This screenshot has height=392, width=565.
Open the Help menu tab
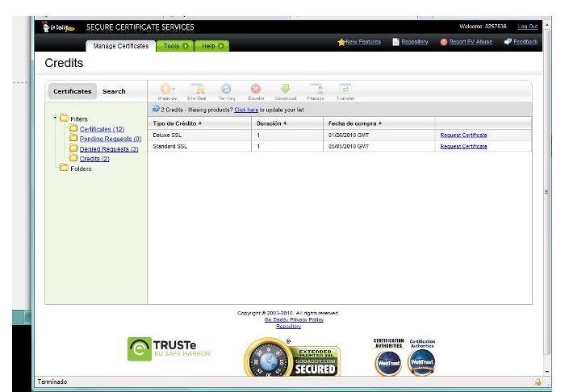pos(211,46)
